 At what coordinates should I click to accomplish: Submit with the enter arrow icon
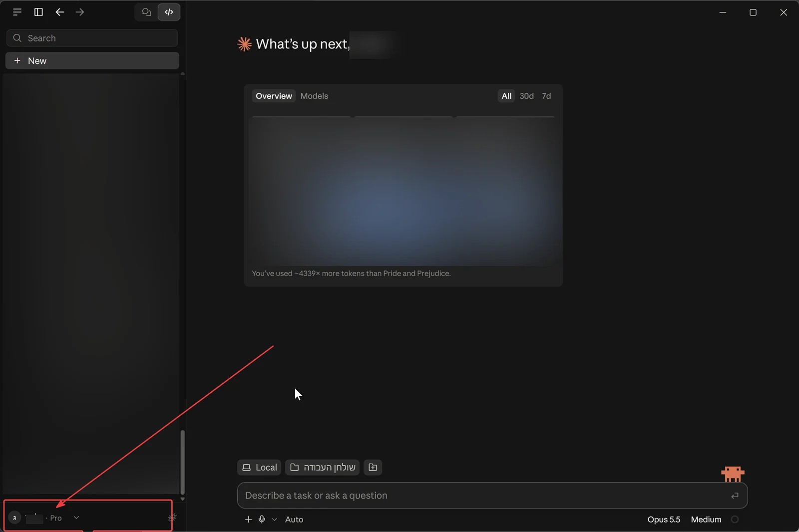pyautogui.click(x=735, y=496)
